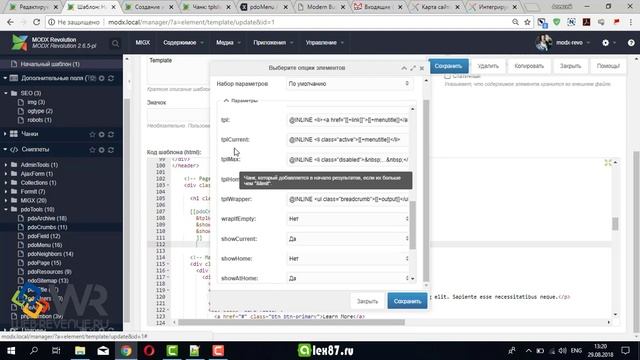Click settings gear on Дополнительные поля row

point(102,78)
